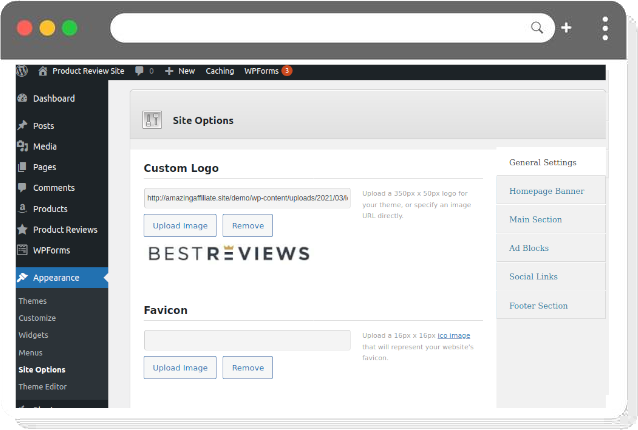Click Upload Image under Custom Logo
This screenshot has width=638, height=430.
tap(180, 226)
